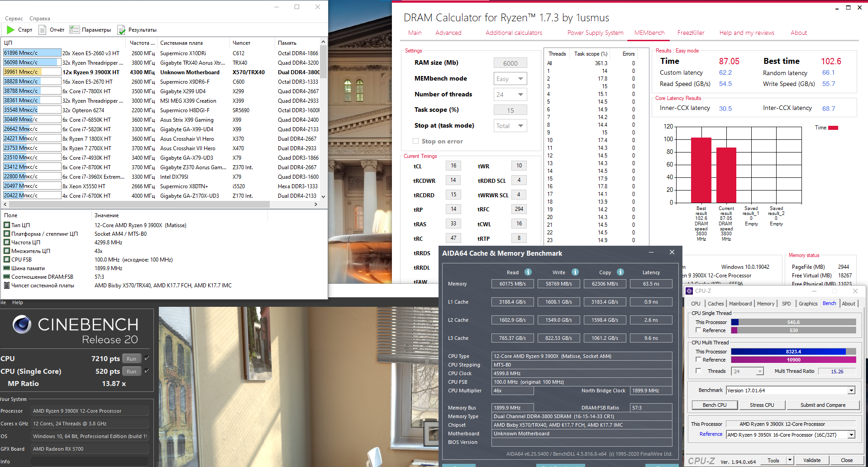
Task: Click the green Start play icon in AIDA64
Action: click(x=11, y=30)
